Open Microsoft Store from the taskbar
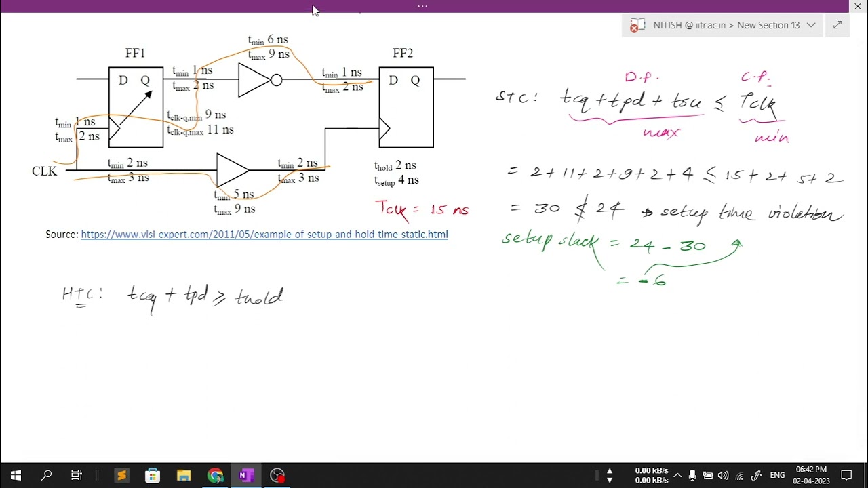 tap(153, 475)
